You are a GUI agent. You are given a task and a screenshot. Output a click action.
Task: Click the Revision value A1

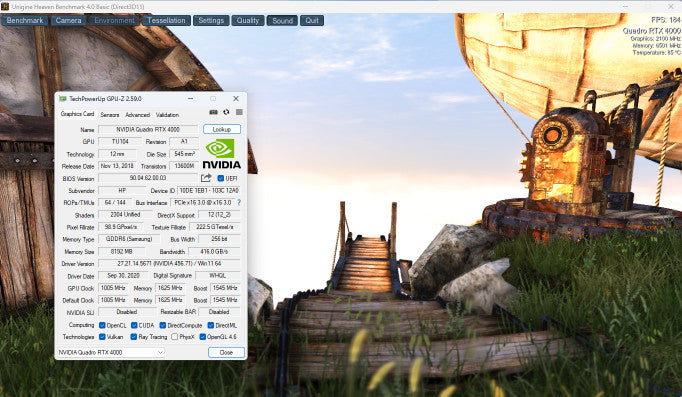point(184,141)
